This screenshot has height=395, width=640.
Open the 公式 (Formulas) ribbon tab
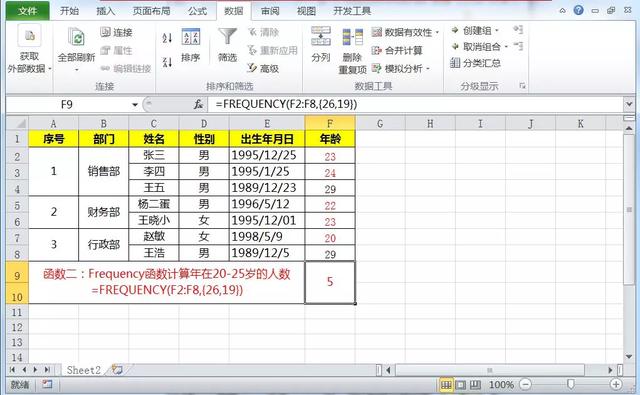tap(198, 11)
